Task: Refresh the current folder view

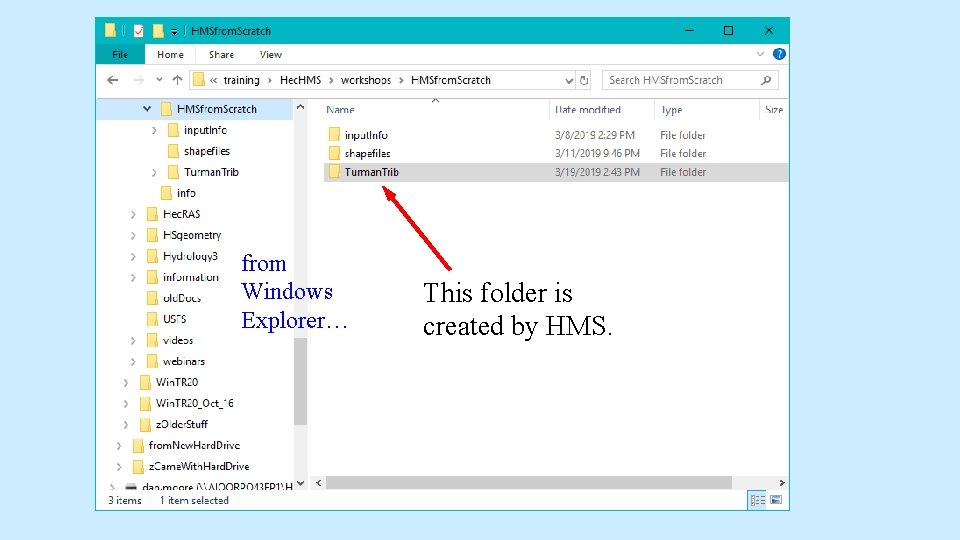Action: click(584, 80)
